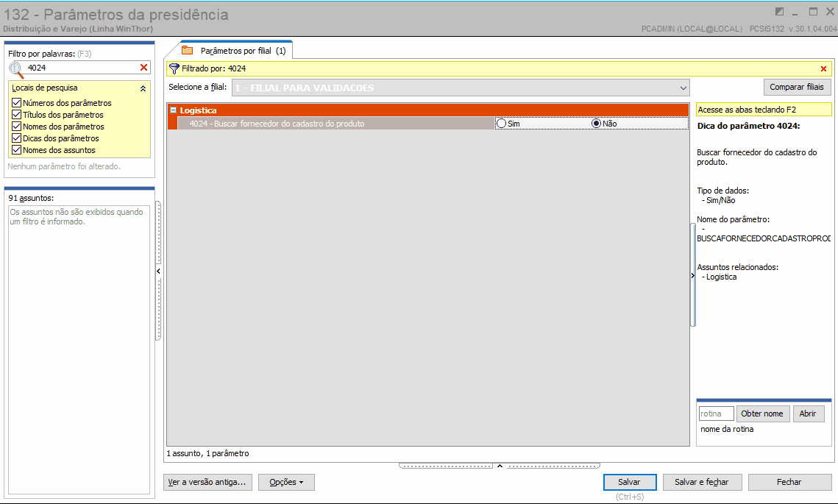
Task: Click the Abrir button
Action: [808, 414]
